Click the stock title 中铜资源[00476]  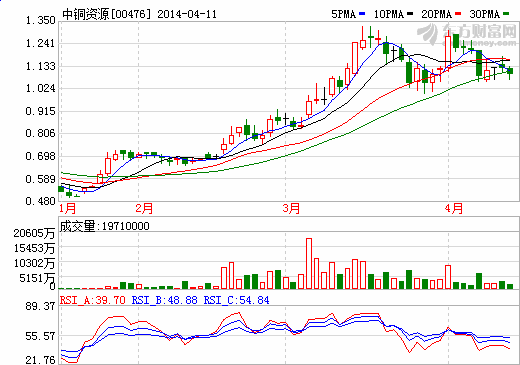pos(107,14)
